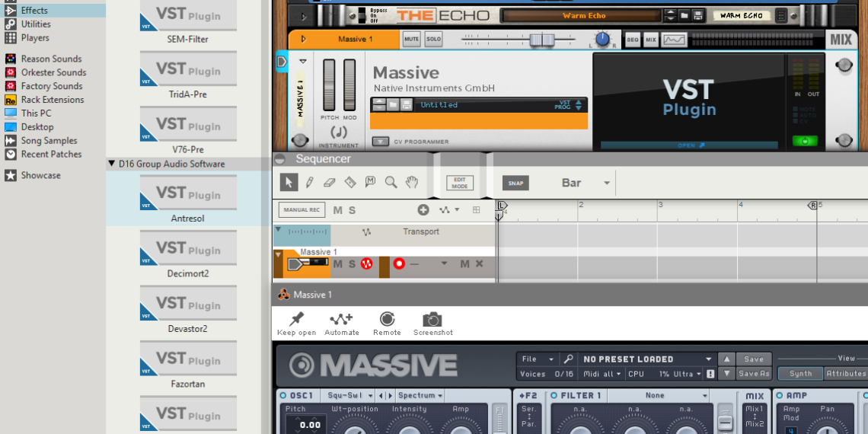
Task: Click Massive device save patch floppy icon
Action: (x=407, y=104)
